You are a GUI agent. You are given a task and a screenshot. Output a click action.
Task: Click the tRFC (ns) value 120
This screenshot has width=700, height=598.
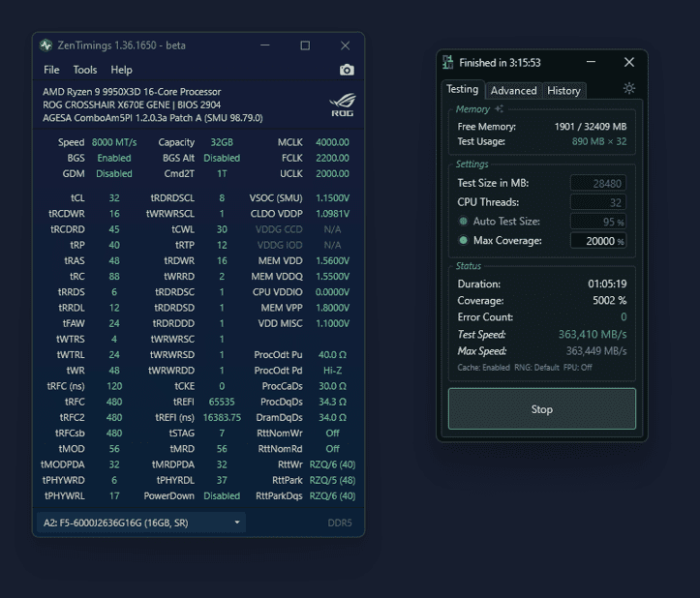pos(114,386)
